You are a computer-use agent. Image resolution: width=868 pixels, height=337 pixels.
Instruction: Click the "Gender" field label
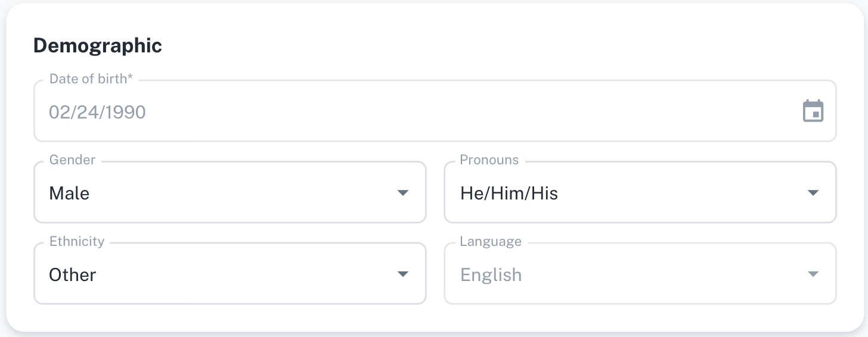coord(72,160)
